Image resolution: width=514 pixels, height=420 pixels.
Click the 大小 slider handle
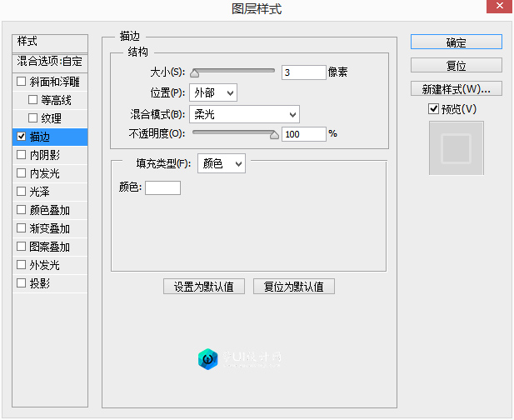(x=194, y=73)
